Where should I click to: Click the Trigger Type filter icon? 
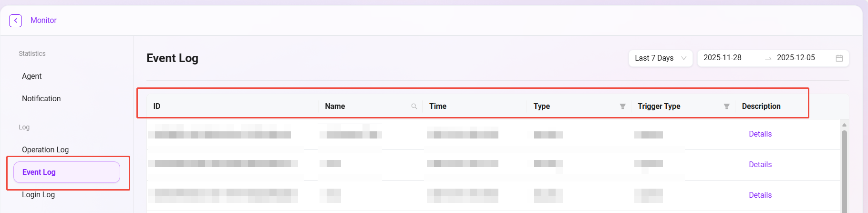click(x=726, y=106)
